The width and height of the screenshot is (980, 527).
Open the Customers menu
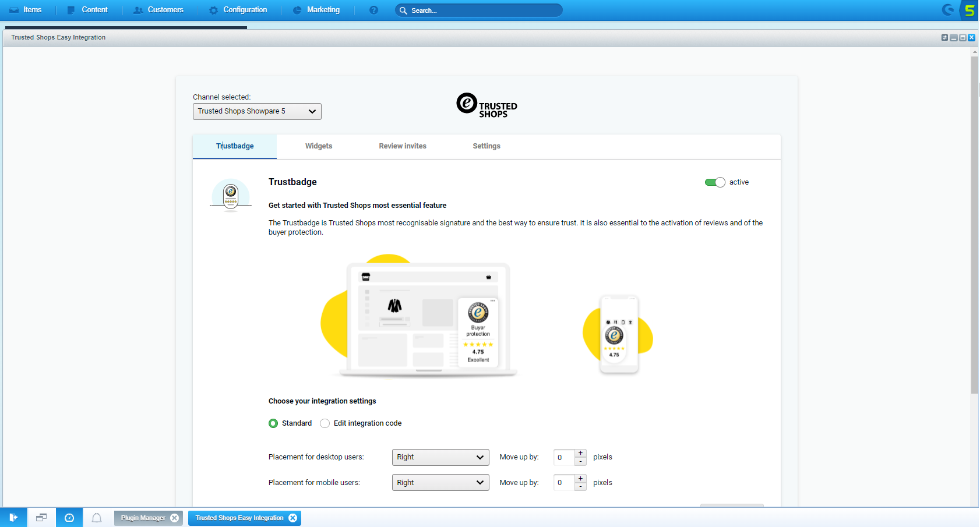158,10
